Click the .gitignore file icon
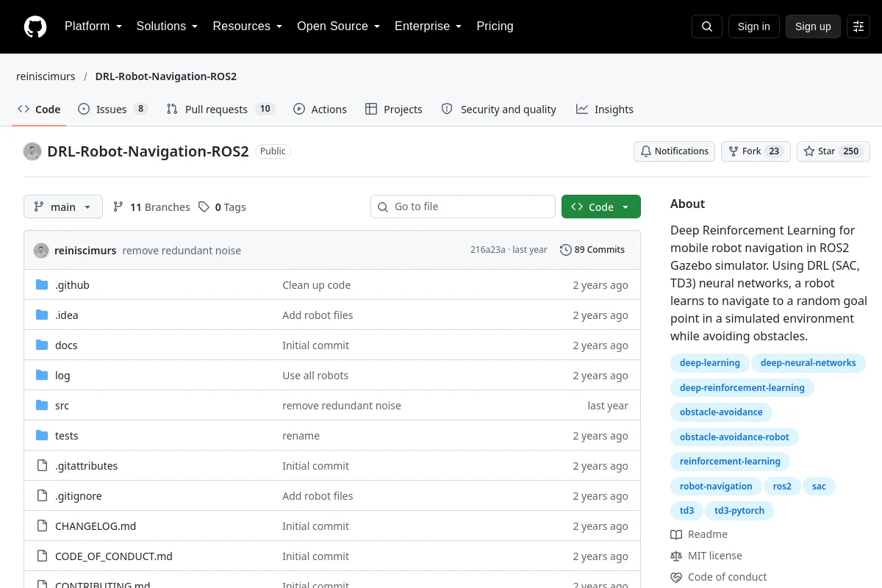Screen dimensions: 882x588 [x=42, y=496]
